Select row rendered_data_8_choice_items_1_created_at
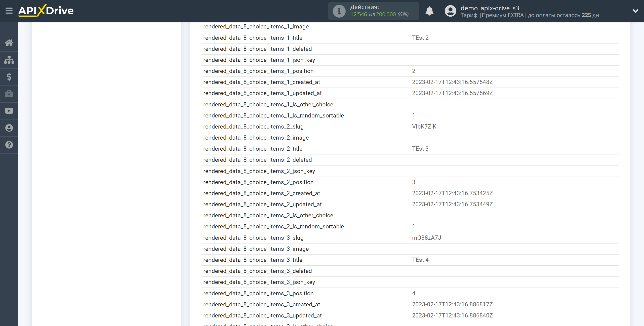 pyautogui.click(x=410, y=82)
